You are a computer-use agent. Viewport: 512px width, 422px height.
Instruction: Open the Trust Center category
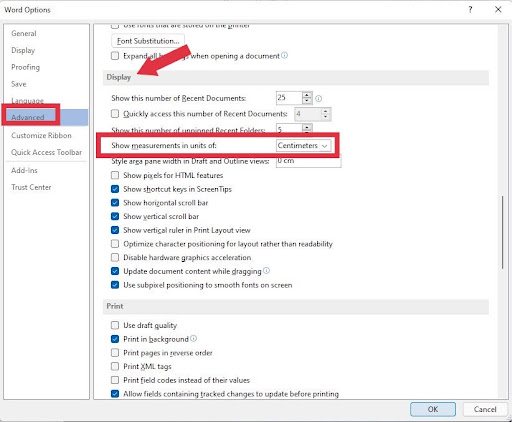coord(31,187)
